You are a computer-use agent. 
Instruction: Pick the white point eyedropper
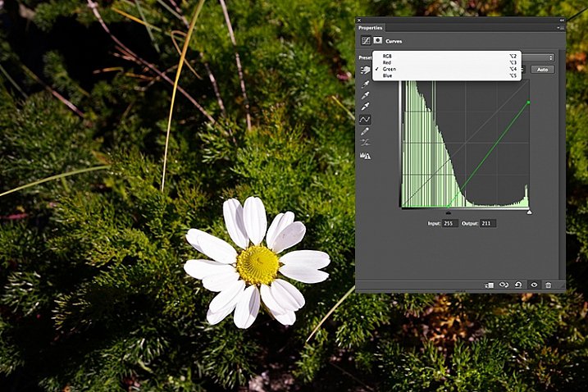tap(365, 107)
